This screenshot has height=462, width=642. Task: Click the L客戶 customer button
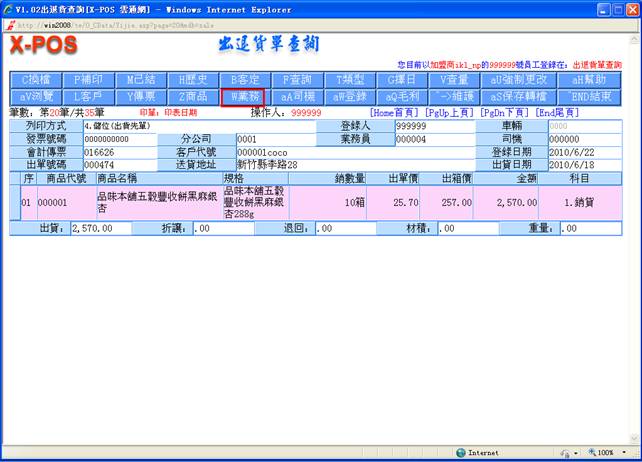[88, 97]
